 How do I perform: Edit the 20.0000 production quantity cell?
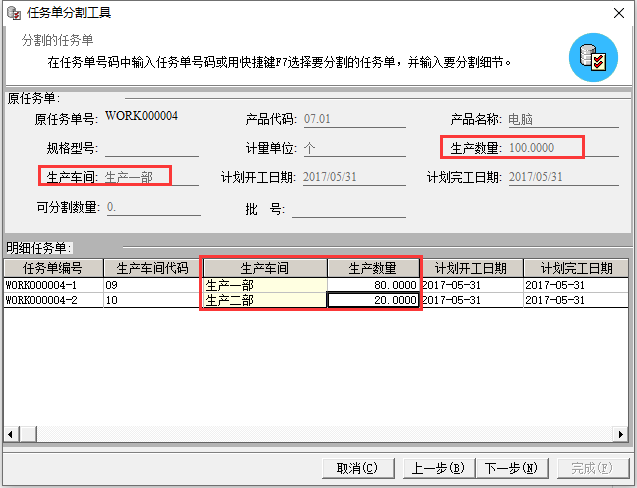click(x=373, y=300)
